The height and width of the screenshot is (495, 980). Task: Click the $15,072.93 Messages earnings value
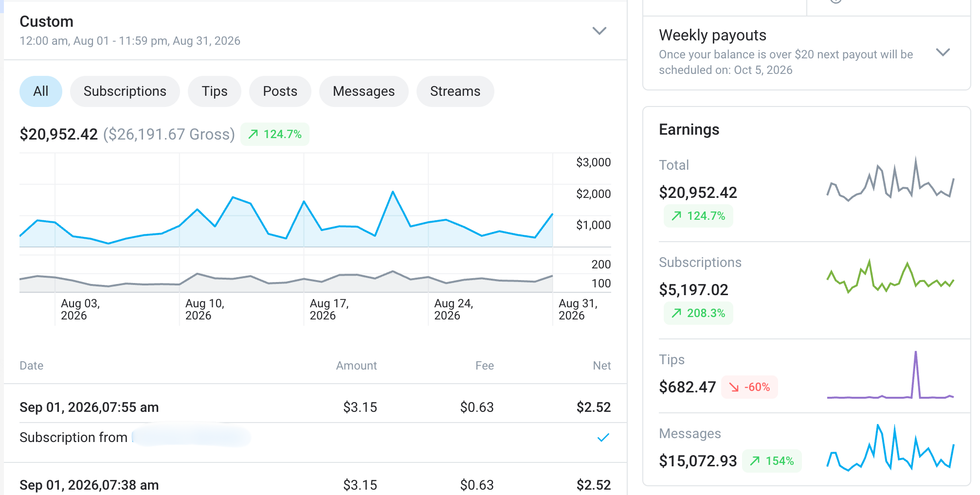[x=698, y=461]
